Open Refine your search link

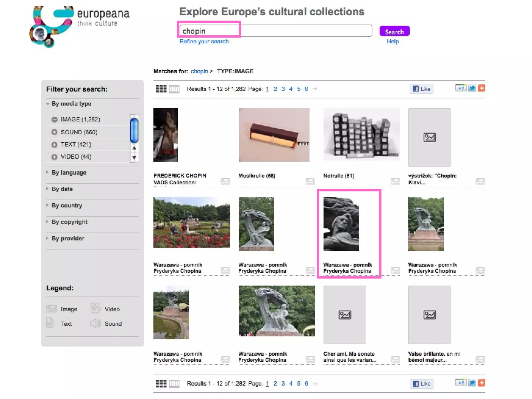204,42
